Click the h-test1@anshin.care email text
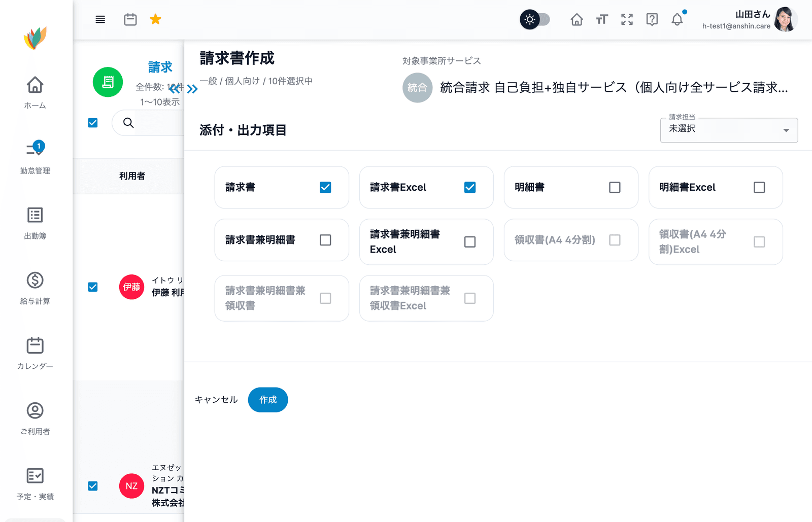Screen dimensions: 812x522 [x=736, y=26]
